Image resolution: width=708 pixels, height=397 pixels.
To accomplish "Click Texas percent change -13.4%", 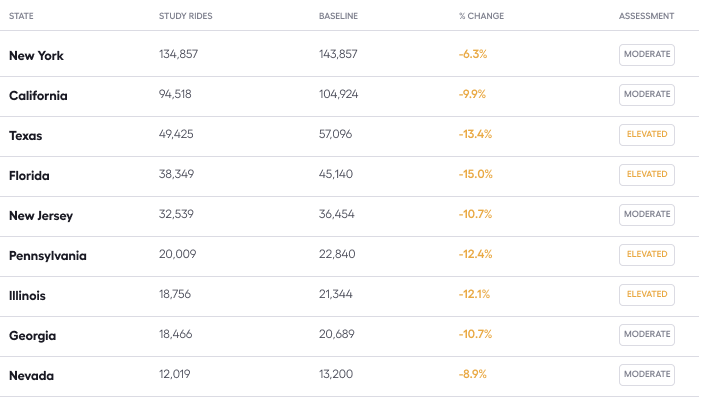I will click(475, 134).
